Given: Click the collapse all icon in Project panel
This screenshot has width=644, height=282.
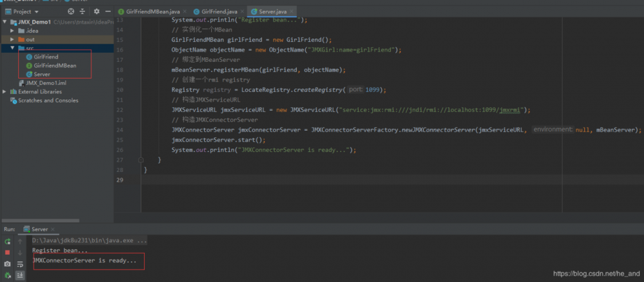Looking at the screenshot, I should 82,12.
